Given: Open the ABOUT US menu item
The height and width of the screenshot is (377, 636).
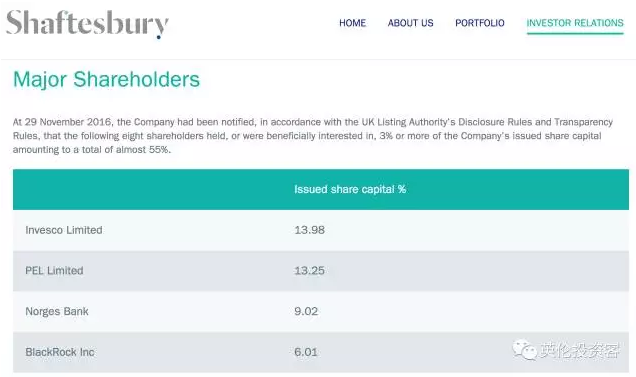Looking at the screenshot, I should point(410,23).
